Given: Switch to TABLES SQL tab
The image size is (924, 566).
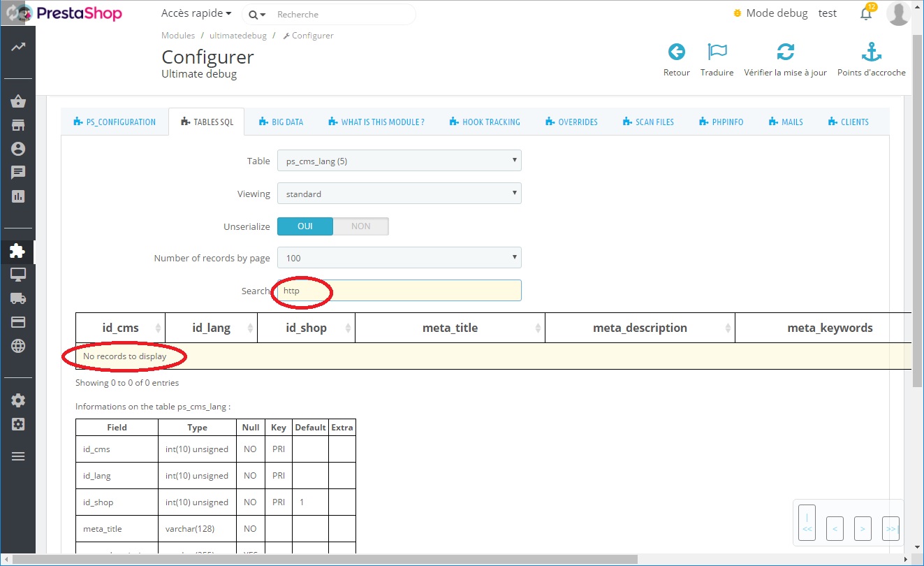Looking at the screenshot, I should click(207, 122).
